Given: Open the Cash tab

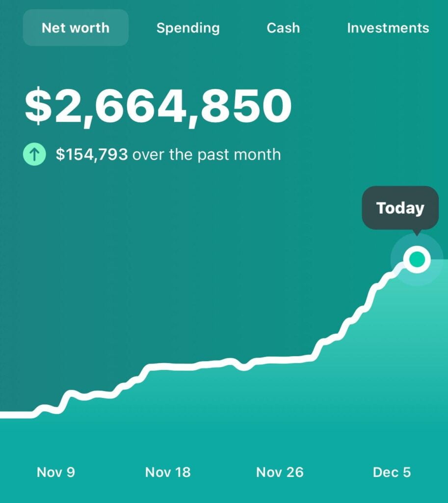Looking at the screenshot, I should (x=283, y=28).
